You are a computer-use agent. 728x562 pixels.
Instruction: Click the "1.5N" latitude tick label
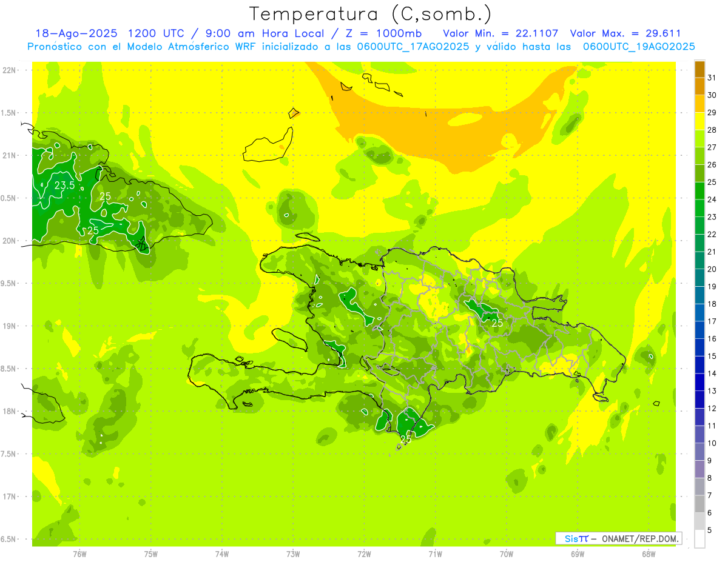pyautogui.click(x=9, y=113)
